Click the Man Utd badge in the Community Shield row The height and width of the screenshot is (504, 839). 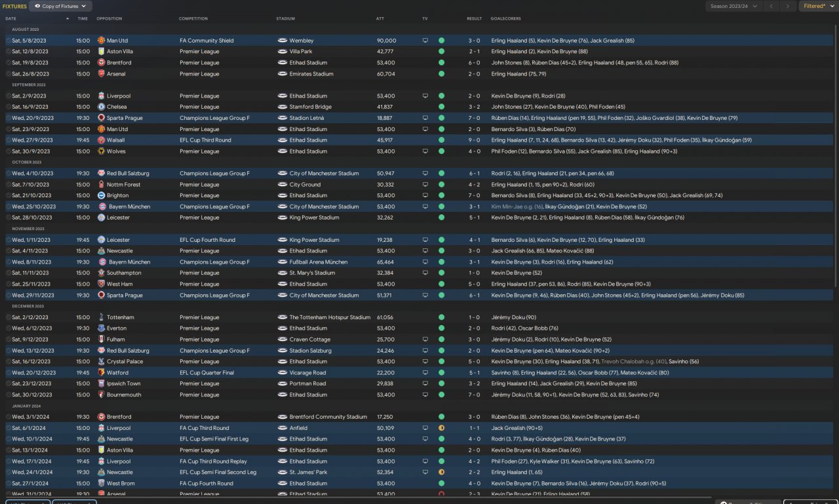click(x=101, y=41)
